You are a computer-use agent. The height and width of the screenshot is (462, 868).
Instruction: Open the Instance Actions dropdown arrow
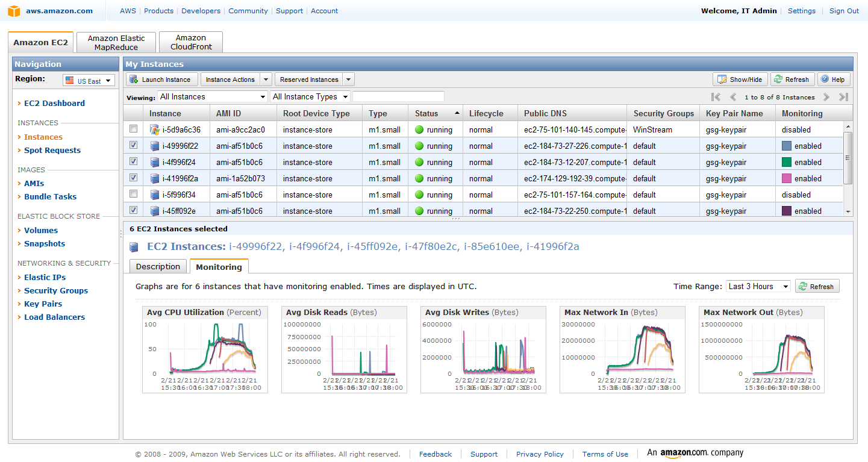click(266, 80)
